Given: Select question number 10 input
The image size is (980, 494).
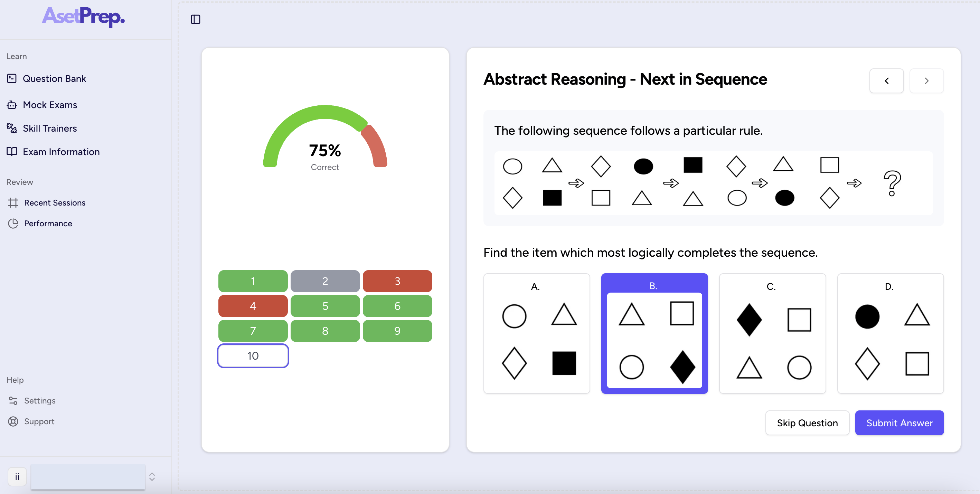Looking at the screenshot, I should coord(253,355).
